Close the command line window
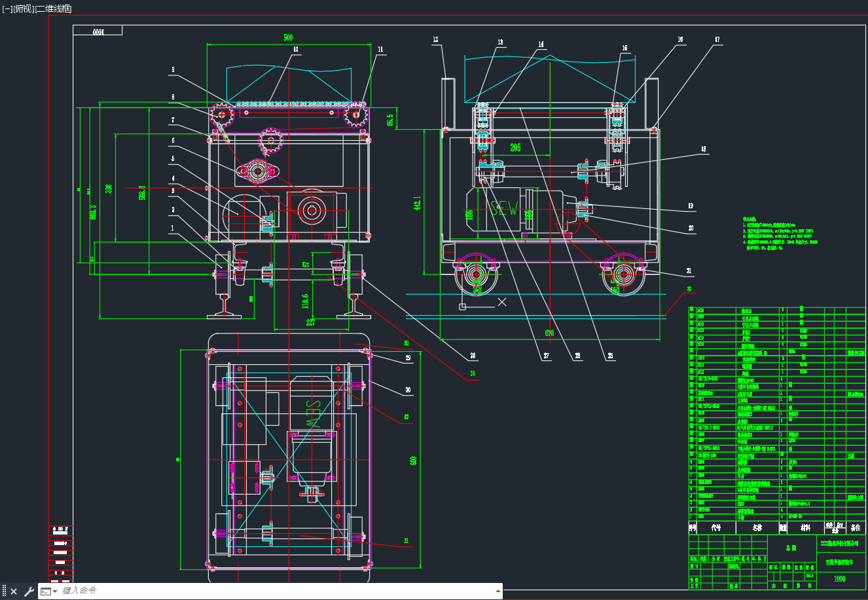868x600 pixels. [x=14, y=591]
